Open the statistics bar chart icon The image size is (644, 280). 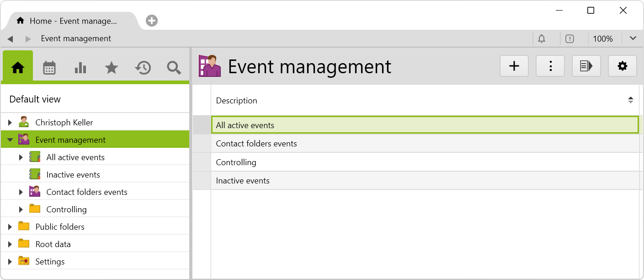(80, 68)
